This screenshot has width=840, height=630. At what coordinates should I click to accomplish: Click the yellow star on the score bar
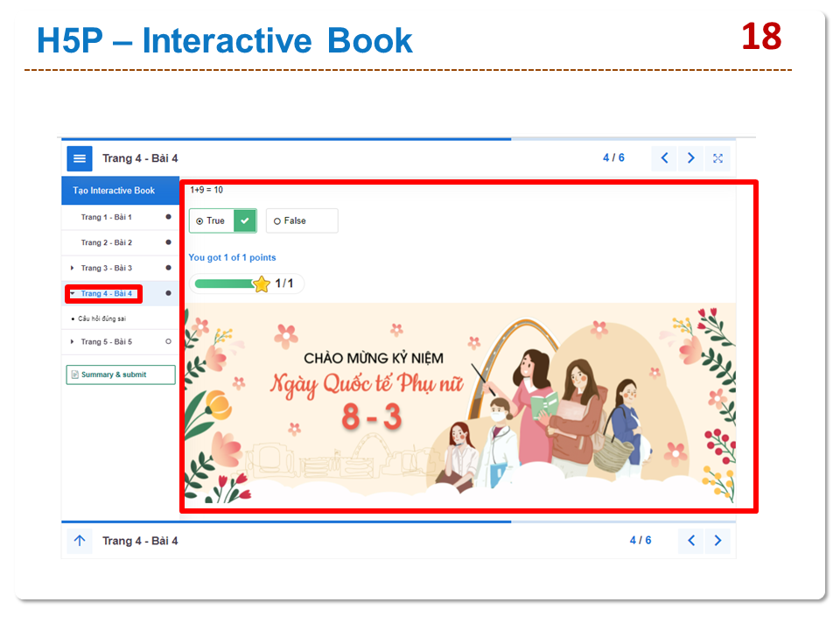(262, 283)
